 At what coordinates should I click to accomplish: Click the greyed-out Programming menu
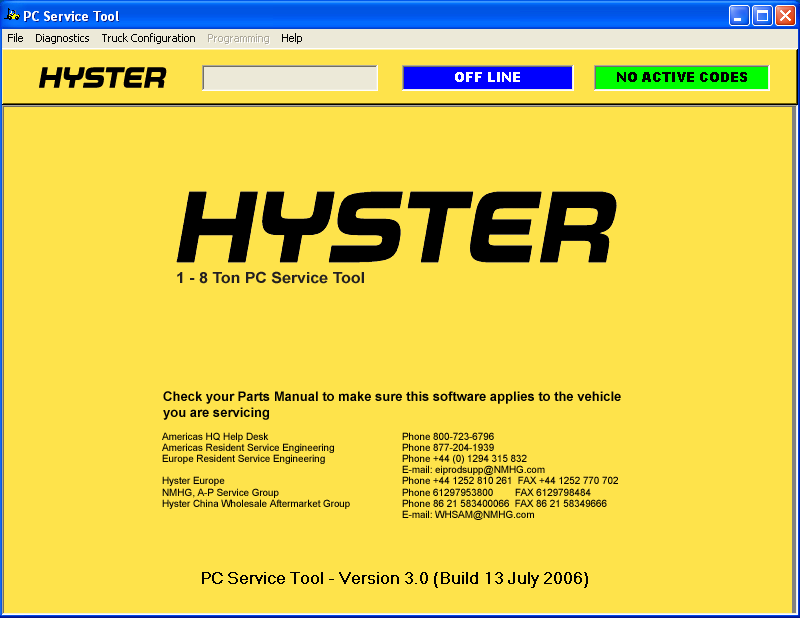click(238, 38)
